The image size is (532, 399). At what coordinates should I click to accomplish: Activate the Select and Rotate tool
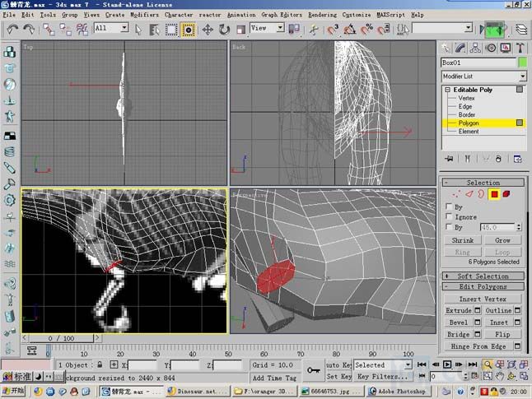224,30
